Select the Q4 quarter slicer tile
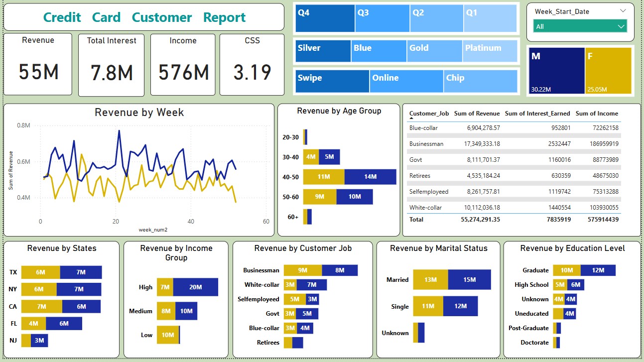The width and height of the screenshot is (644, 362). pos(325,18)
